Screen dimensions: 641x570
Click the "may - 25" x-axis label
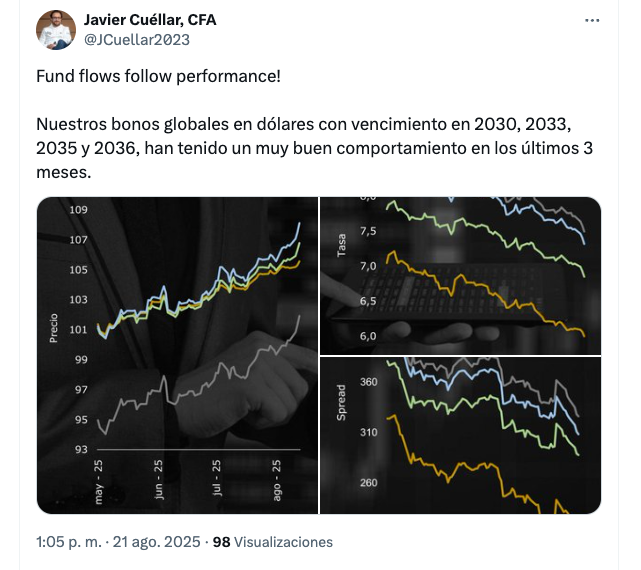100,481
